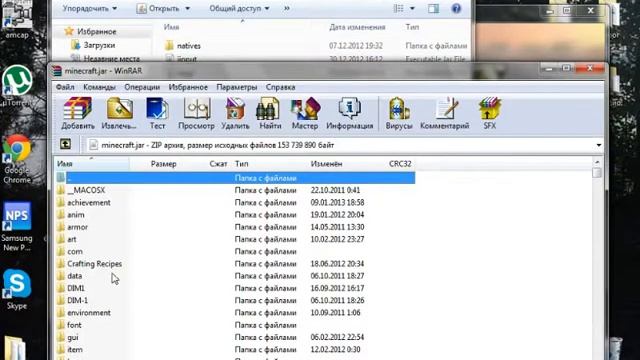Click Дата изменения column in Explorer
The height and width of the screenshot is (360, 640).
(357, 27)
